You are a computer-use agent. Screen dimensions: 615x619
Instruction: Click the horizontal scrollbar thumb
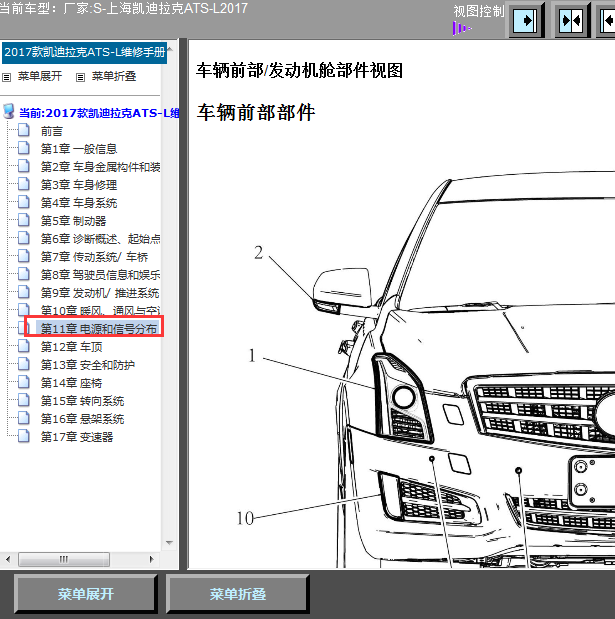pyautogui.click(x=64, y=559)
